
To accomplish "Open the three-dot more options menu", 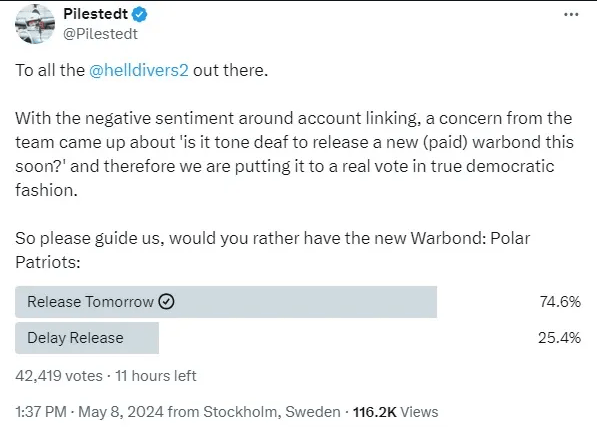I will pos(571,14).
